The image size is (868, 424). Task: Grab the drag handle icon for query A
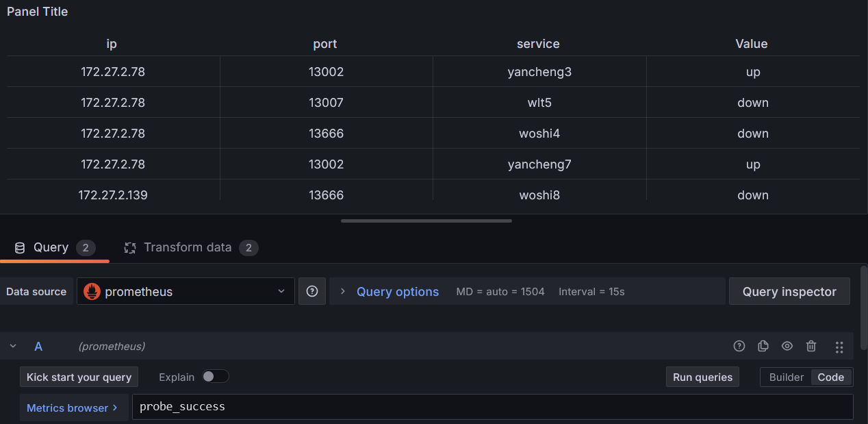click(x=839, y=347)
